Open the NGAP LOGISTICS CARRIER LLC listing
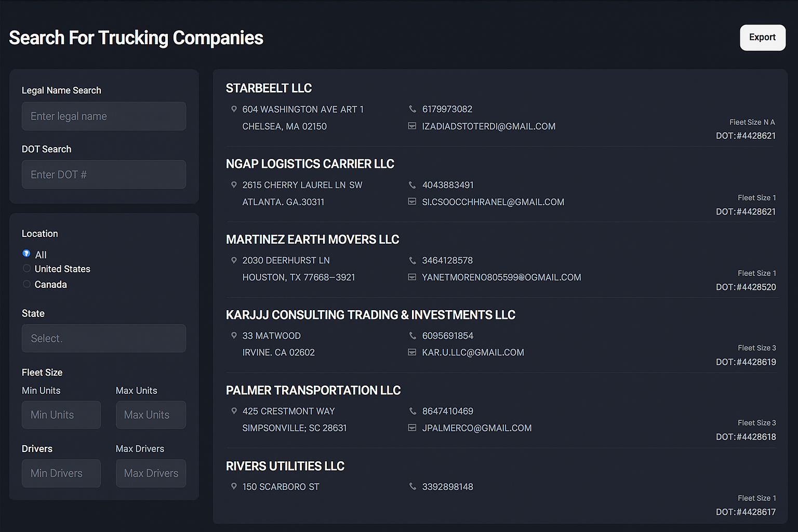This screenshot has width=798, height=532. [x=310, y=164]
